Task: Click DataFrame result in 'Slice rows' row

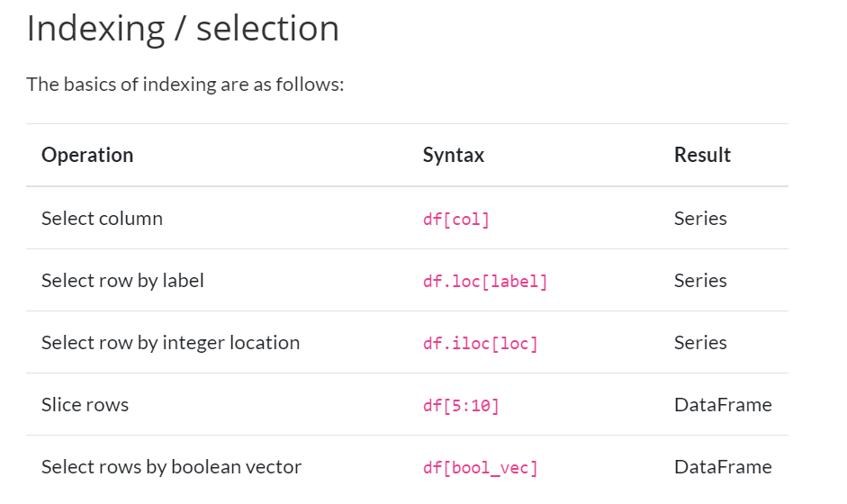Action: (723, 404)
